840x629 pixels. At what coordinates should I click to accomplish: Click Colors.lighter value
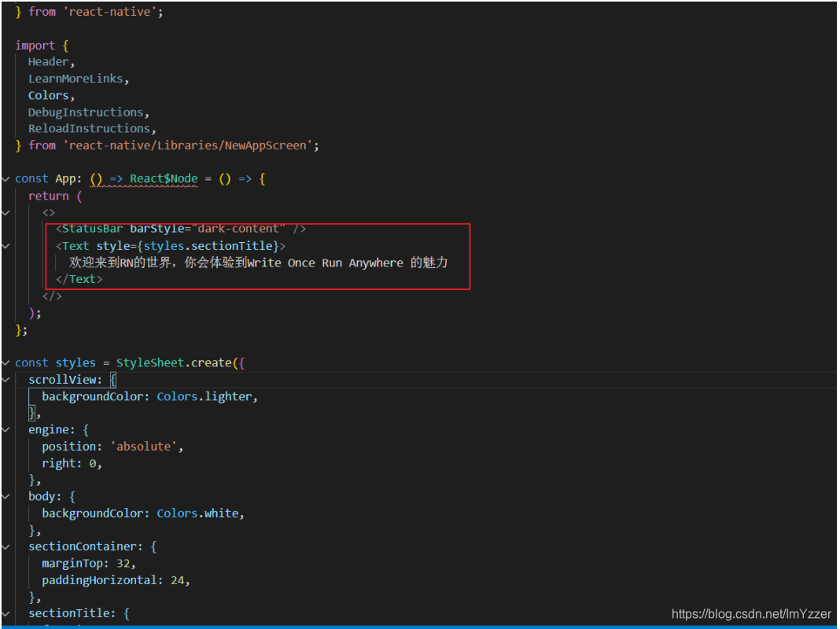point(204,397)
